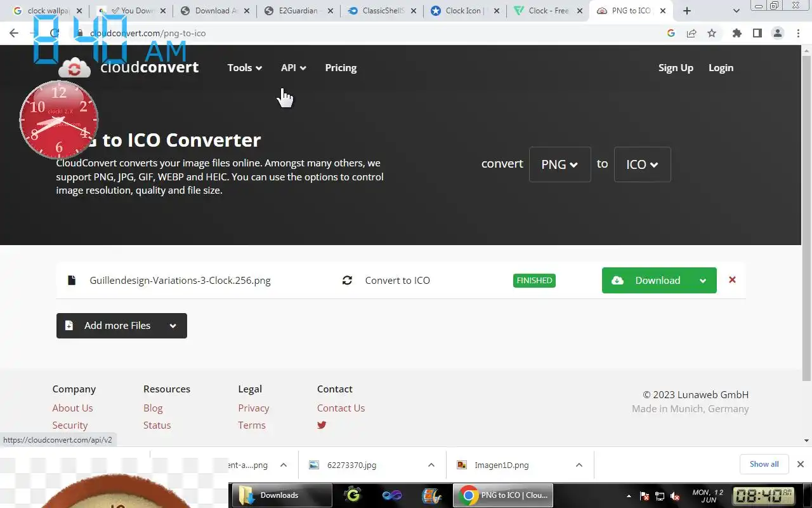Click the cloudconvert logo icon
The image size is (812, 508).
(x=75, y=68)
